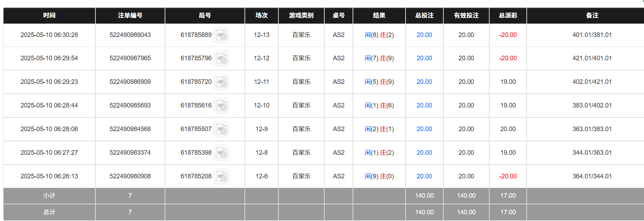644x221 pixels.
Task: Click the 备注 column header
Action: [592, 16]
